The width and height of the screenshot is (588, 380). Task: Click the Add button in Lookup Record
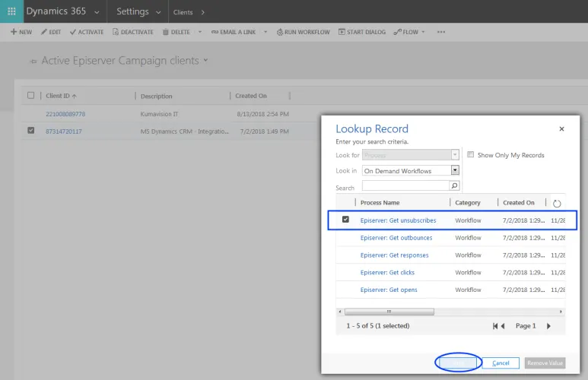458,363
